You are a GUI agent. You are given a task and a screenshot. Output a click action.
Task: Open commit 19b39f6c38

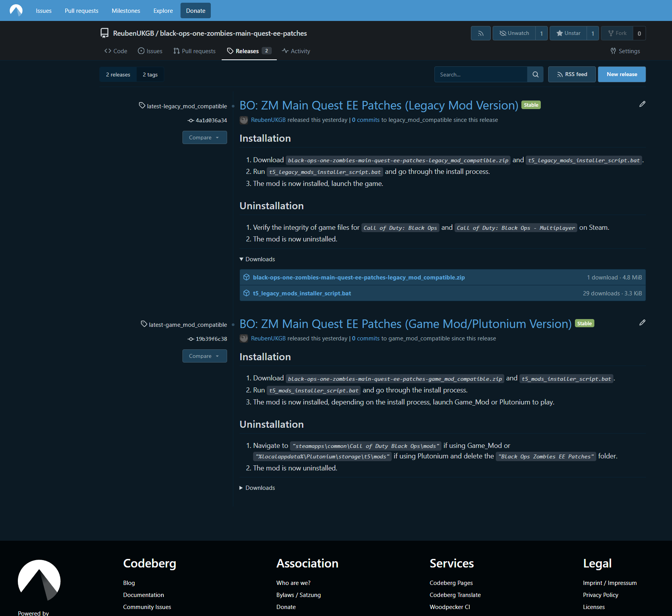[211, 339]
